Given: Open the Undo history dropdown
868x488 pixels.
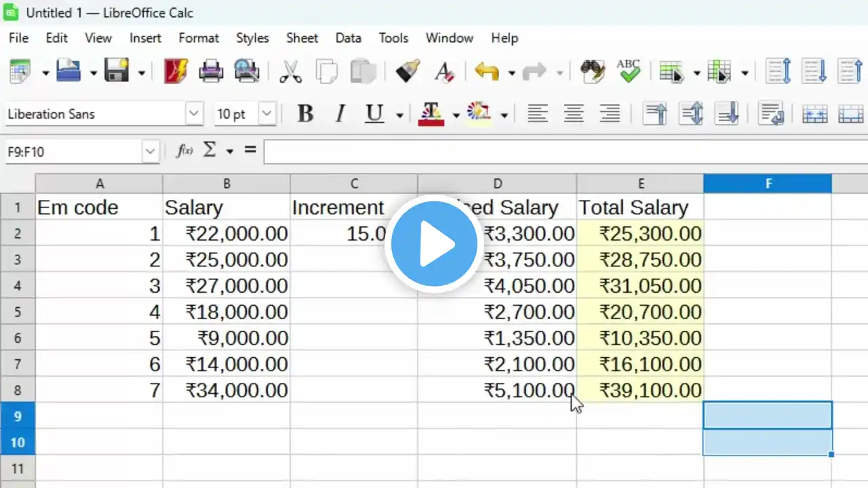Looking at the screenshot, I should click(x=511, y=73).
